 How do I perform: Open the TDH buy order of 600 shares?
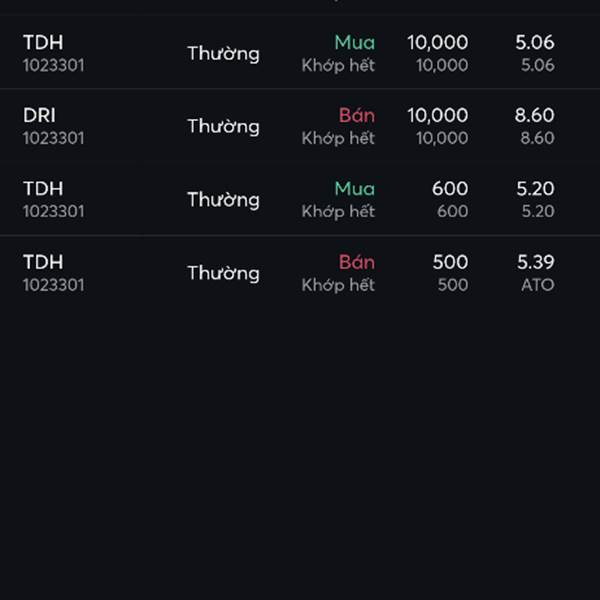[300, 199]
